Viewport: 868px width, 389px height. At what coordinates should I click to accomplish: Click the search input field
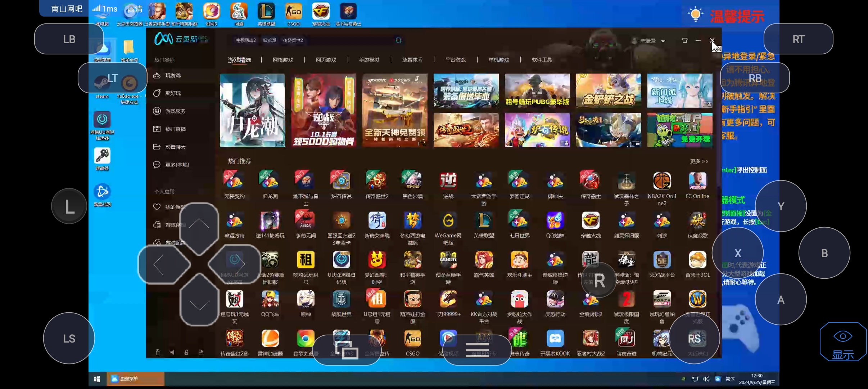(317, 40)
